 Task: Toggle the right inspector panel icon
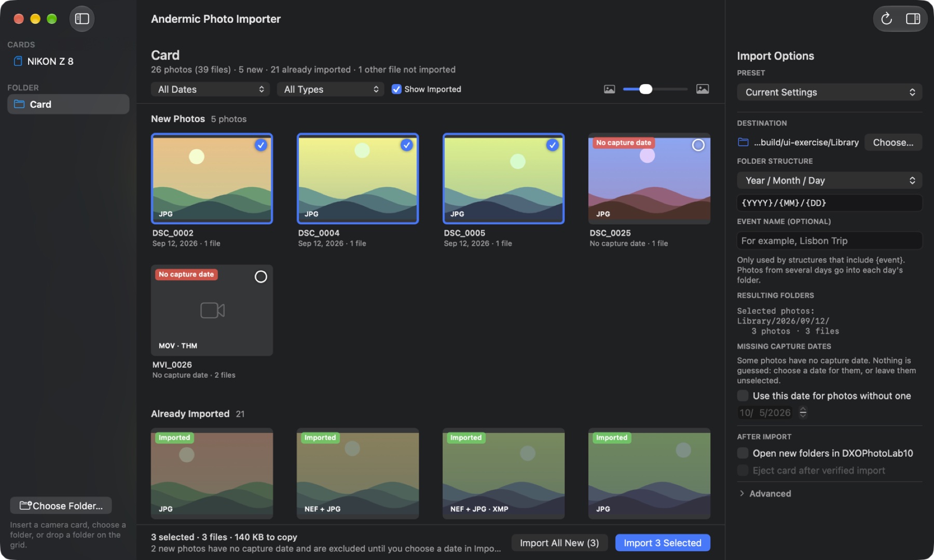coord(913,19)
